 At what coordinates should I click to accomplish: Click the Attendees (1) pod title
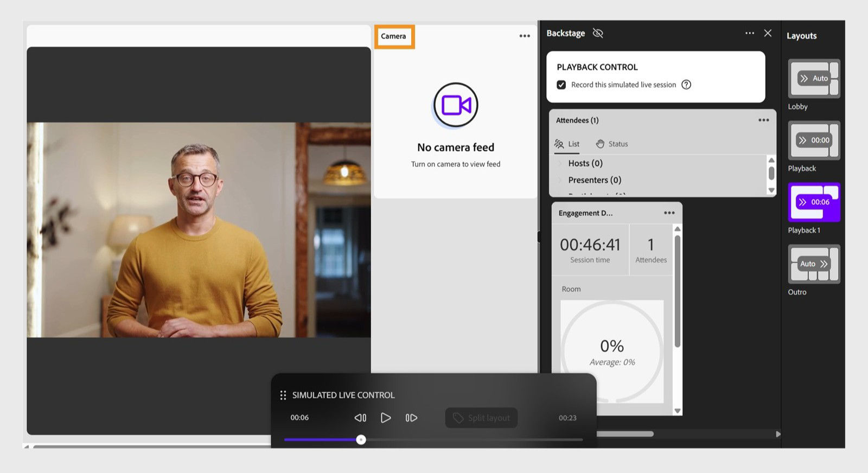(577, 120)
